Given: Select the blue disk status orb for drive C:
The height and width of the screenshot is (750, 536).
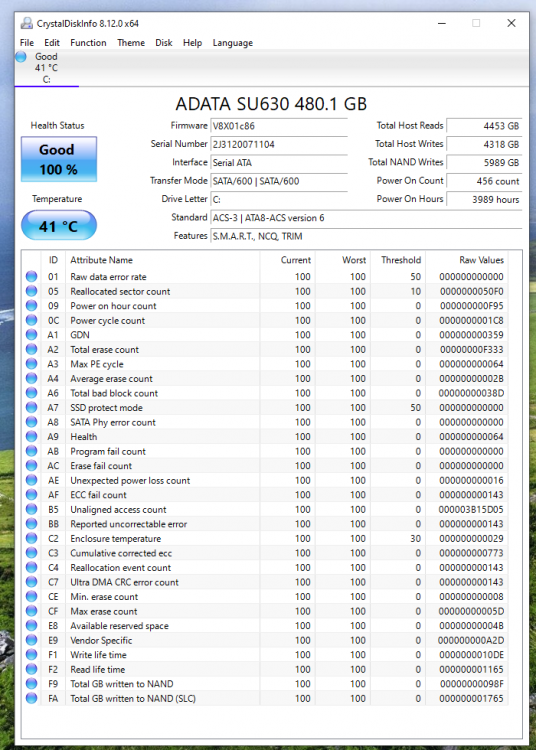Looking at the screenshot, I should (x=21, y=57).
